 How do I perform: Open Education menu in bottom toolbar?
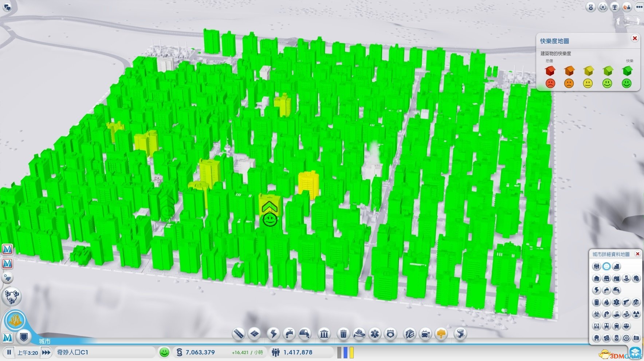[409, 334]
